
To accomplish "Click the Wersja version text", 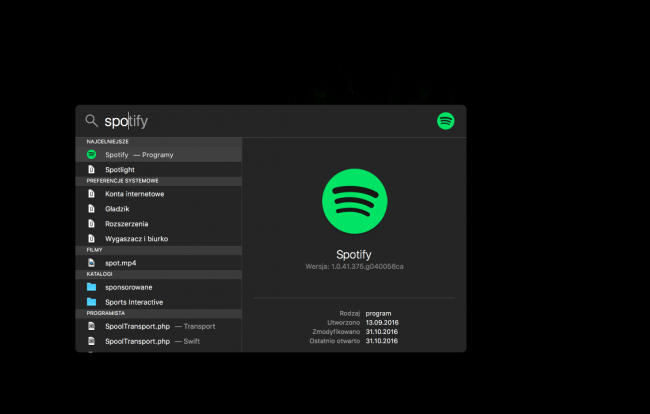I will click(x=354, y=266).
